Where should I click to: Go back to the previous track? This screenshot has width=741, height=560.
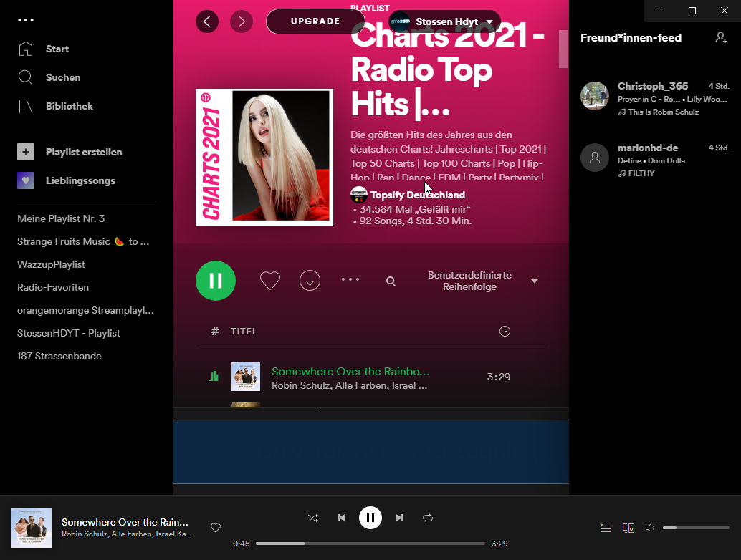(342, 518)
